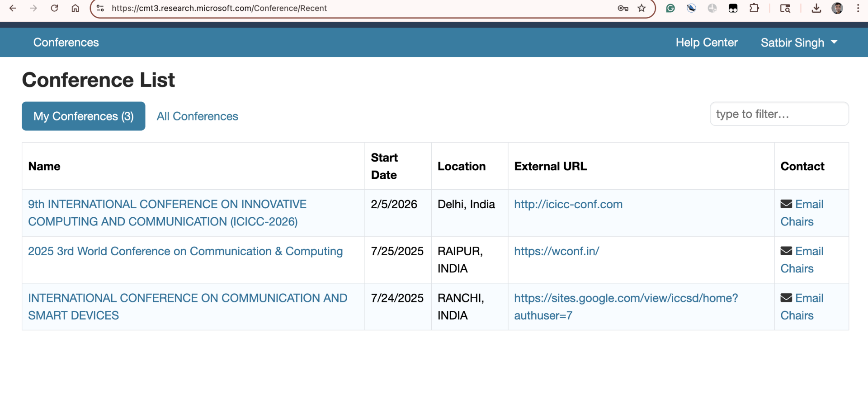Screen dimensions: 868x406
Task: Click the Conferences navbar link
Action: coord(66,43)
